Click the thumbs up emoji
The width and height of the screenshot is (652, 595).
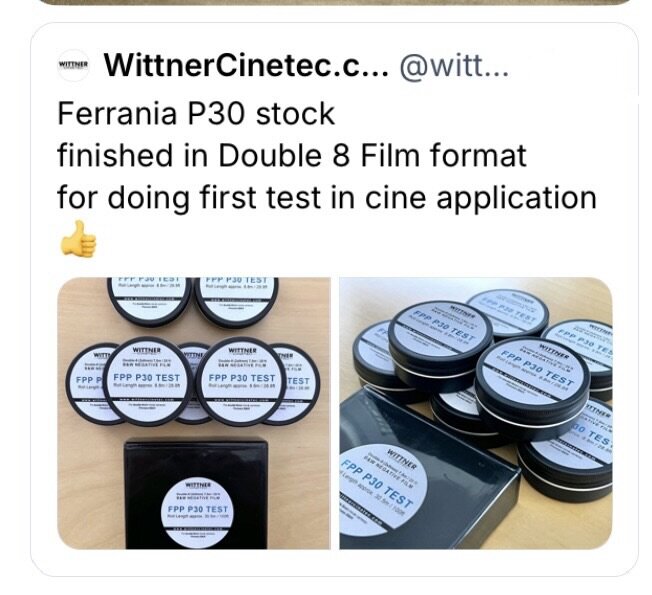pyautogui.click(x=79, y=238)
